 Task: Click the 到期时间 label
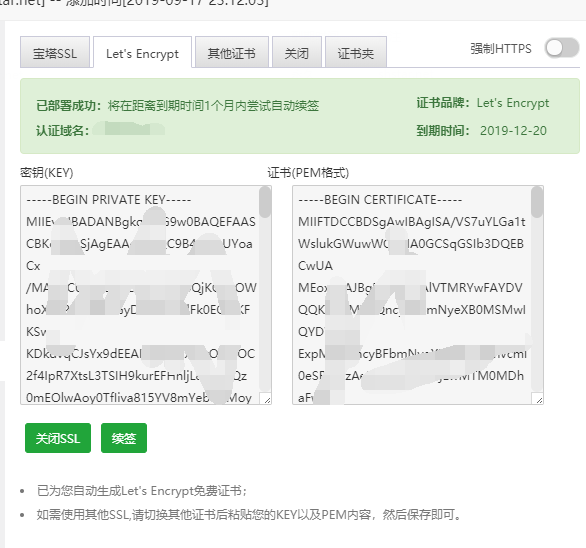tap(443, 131)
